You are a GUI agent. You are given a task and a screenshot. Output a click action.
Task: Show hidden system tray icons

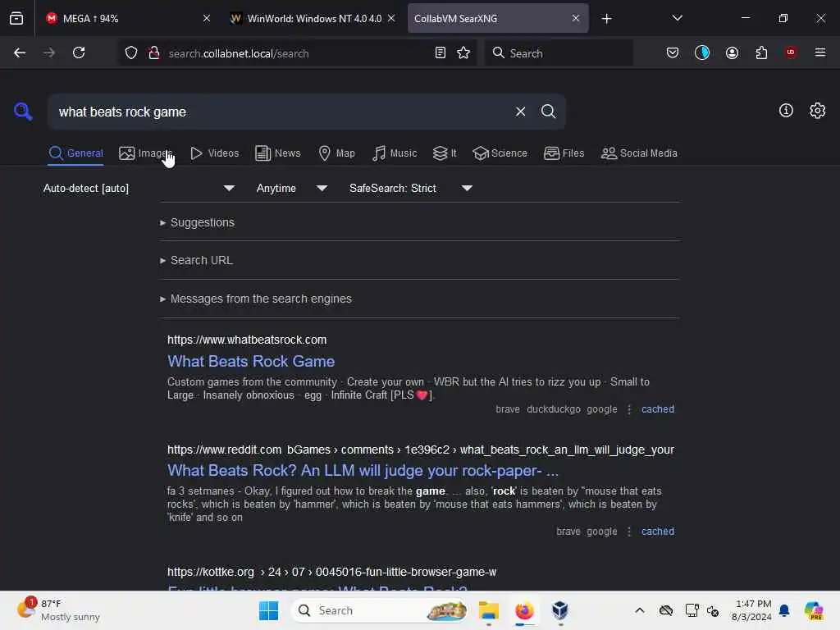coord(640,610)
